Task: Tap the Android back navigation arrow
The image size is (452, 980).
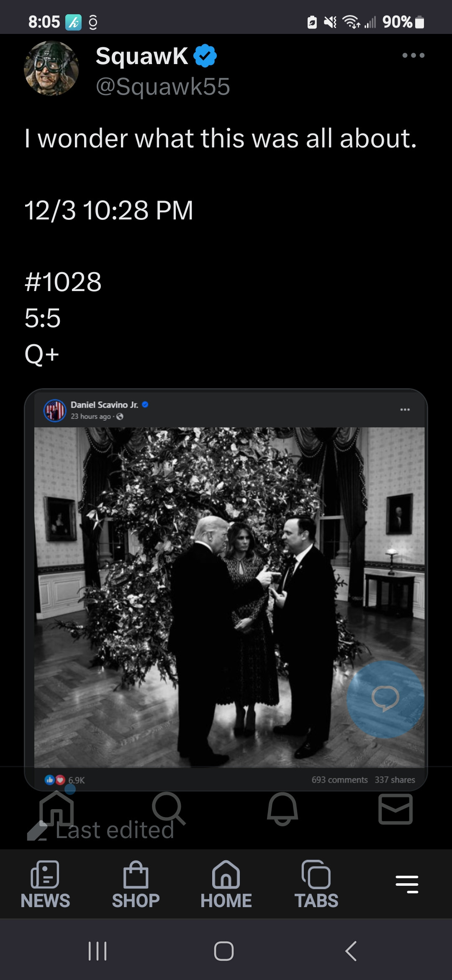Action: [x=351, y=951]
